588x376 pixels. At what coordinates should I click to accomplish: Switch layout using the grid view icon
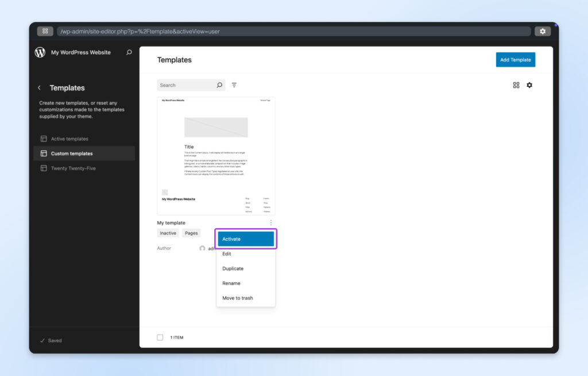click(516, 85)
